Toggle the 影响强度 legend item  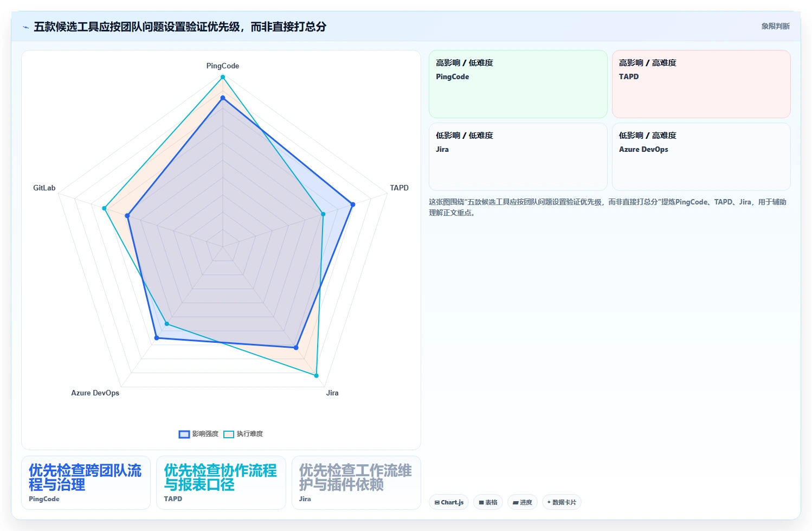click(198, 434)
